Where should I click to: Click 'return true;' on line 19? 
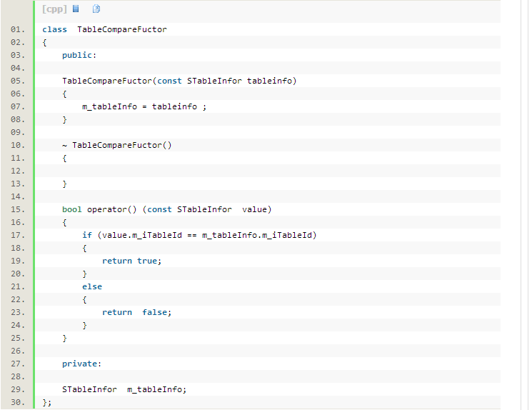point(132,261)
